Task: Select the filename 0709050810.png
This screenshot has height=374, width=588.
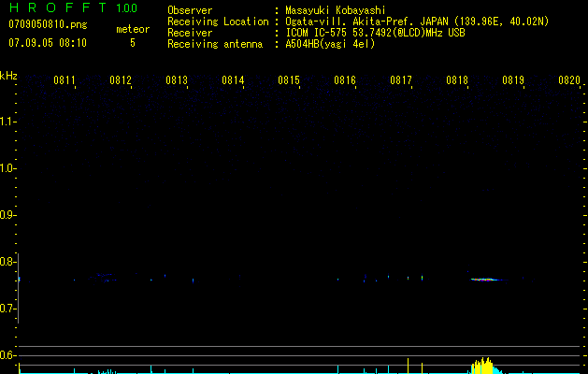Action: 48,25
